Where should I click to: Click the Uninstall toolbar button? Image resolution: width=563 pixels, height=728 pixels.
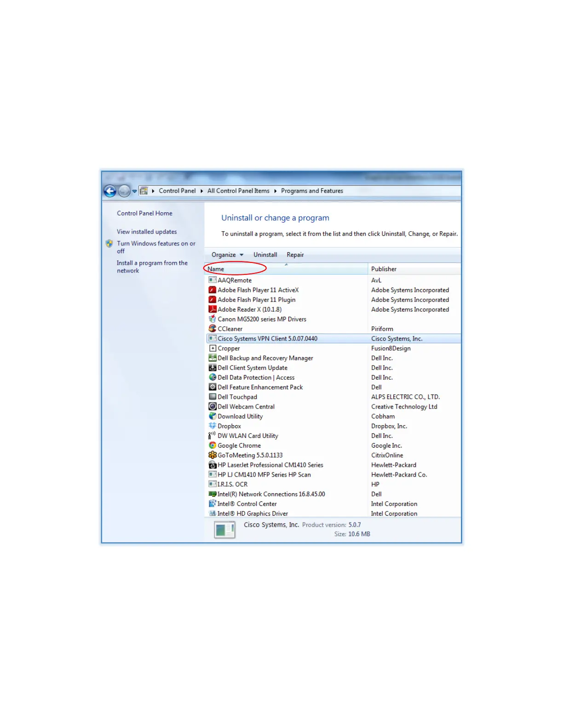click(x=265, y=255)
